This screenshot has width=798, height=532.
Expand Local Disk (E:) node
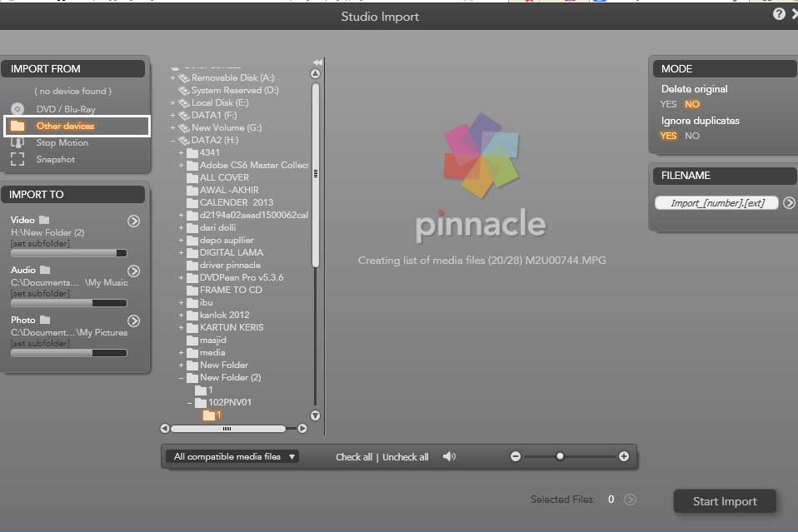coord(172,102)
